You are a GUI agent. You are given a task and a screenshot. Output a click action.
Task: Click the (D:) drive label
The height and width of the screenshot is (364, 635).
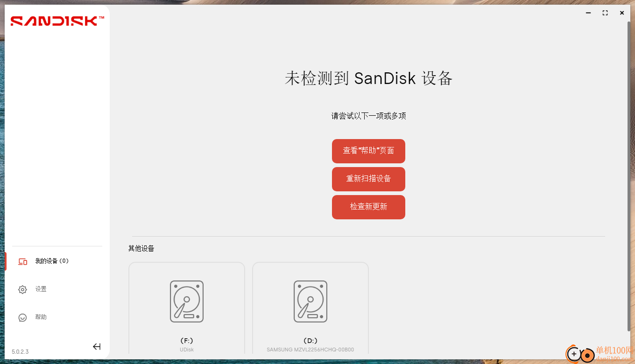(310, 341)
